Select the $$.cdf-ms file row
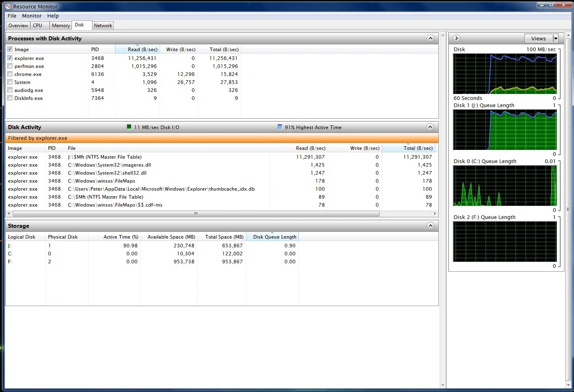 [x=220, y=205]
